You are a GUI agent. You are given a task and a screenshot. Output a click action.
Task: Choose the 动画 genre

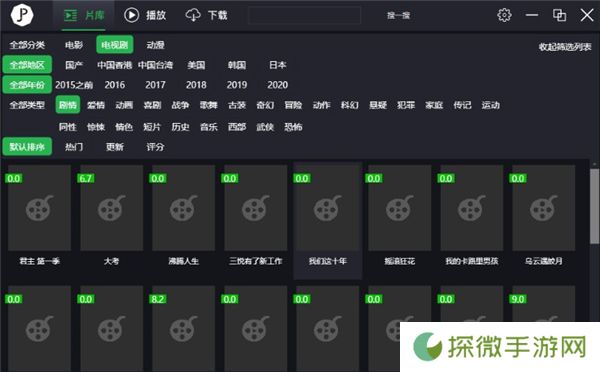tap(124, 104)
